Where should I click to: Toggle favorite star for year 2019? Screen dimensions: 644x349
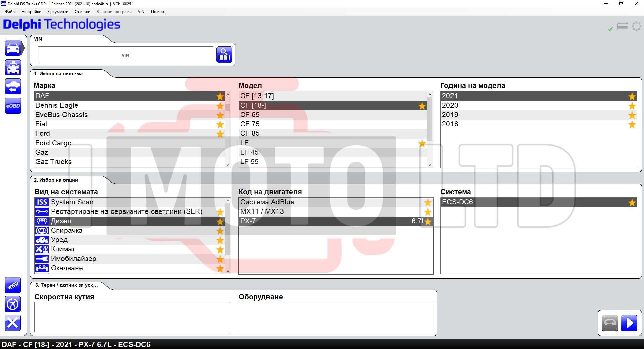pos(632,115)
